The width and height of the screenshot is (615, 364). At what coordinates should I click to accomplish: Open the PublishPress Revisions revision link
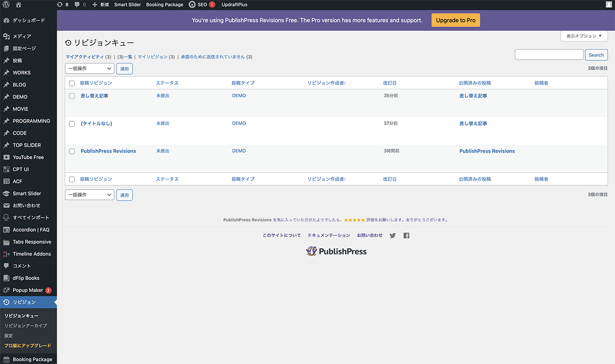(108, 151)
